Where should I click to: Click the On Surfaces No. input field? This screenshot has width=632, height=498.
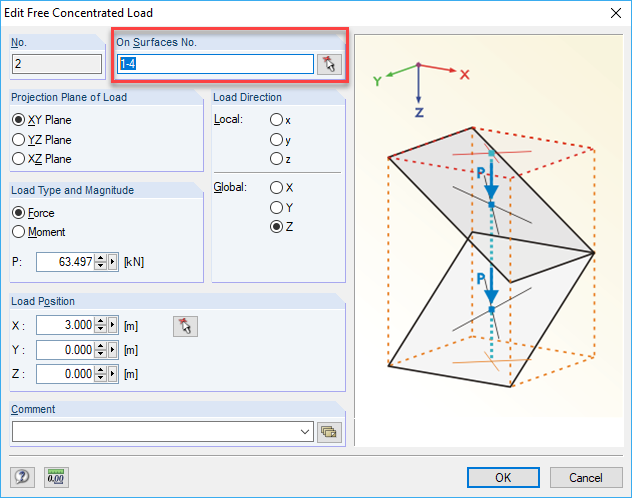[215, 64]
